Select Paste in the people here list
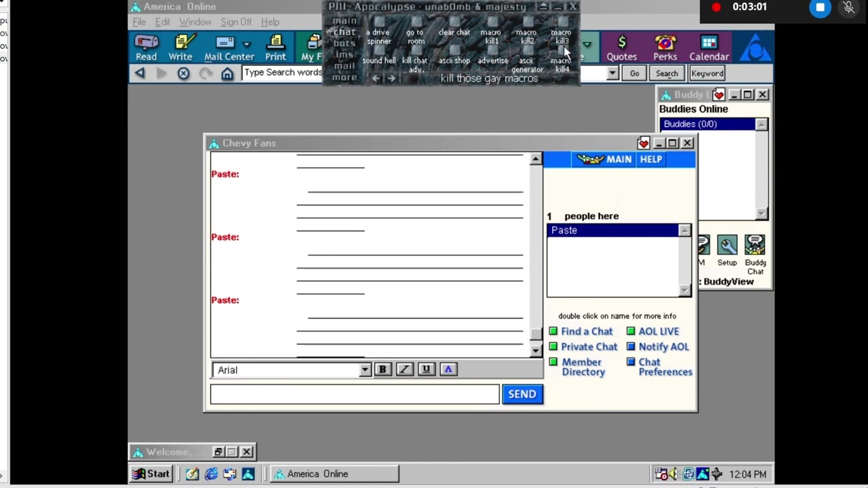 tap(613, 230)
